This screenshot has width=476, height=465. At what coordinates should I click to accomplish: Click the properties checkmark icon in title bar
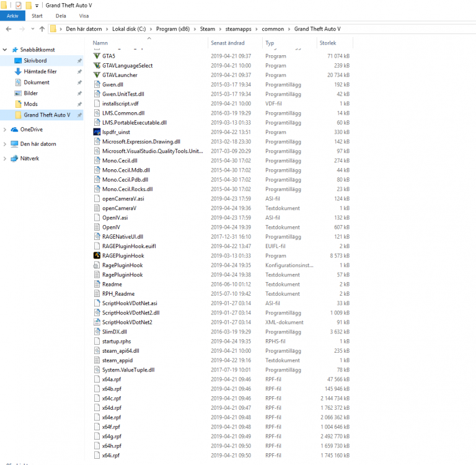click(18, 5)
